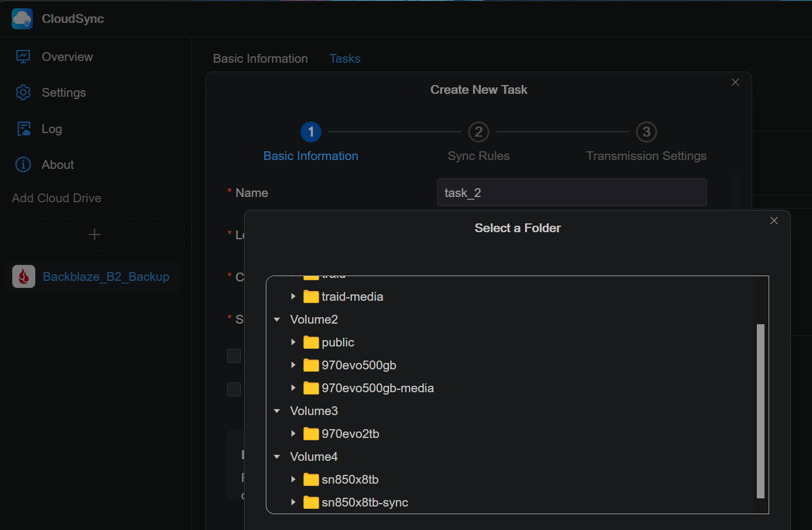Open the Backblaze_B2_Backup drive link

[106, 277]
